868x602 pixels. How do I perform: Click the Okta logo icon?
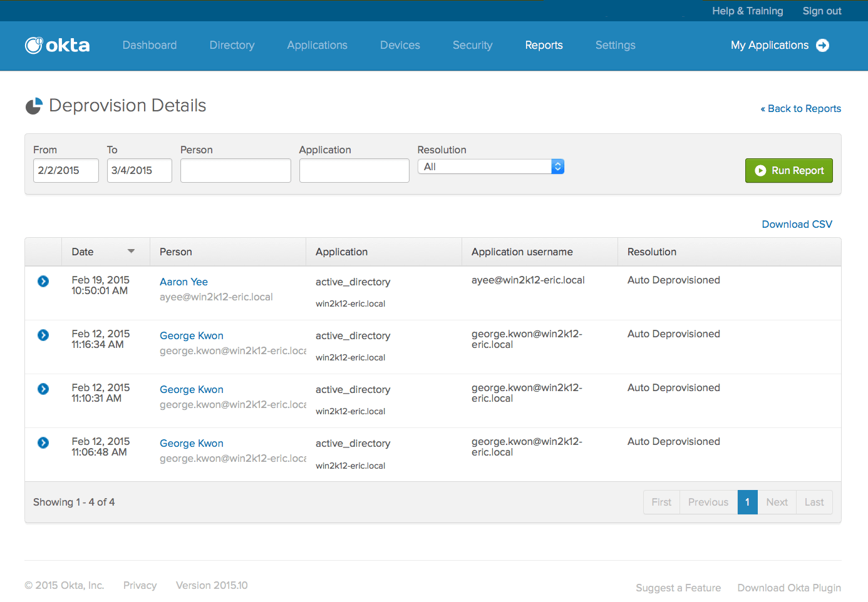tap(34, 45)
